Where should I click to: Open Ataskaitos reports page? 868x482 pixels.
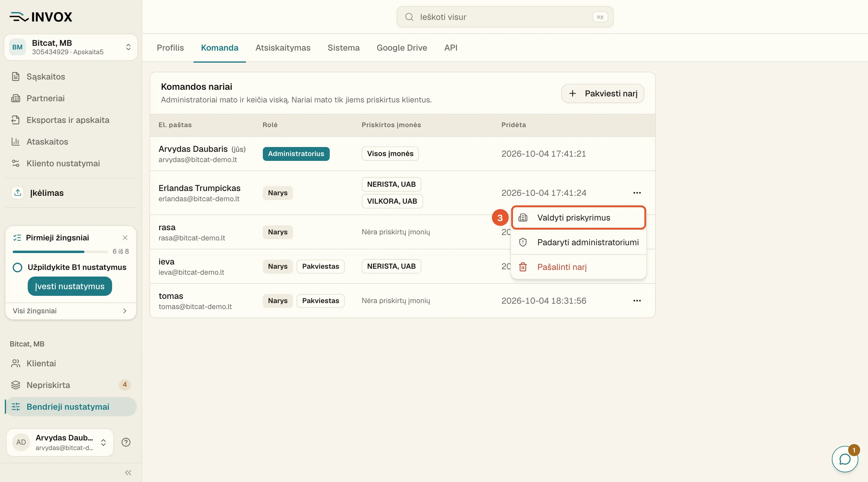tap(71, 142)
